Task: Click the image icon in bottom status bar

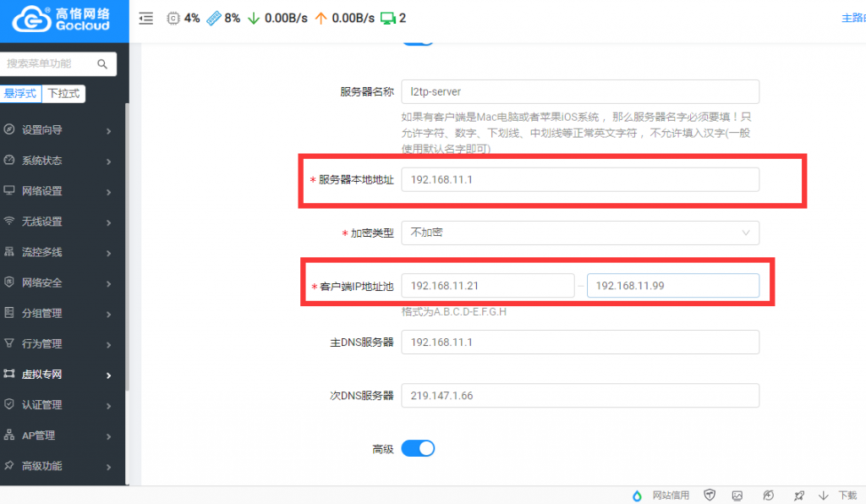Action: pos(737,496)
